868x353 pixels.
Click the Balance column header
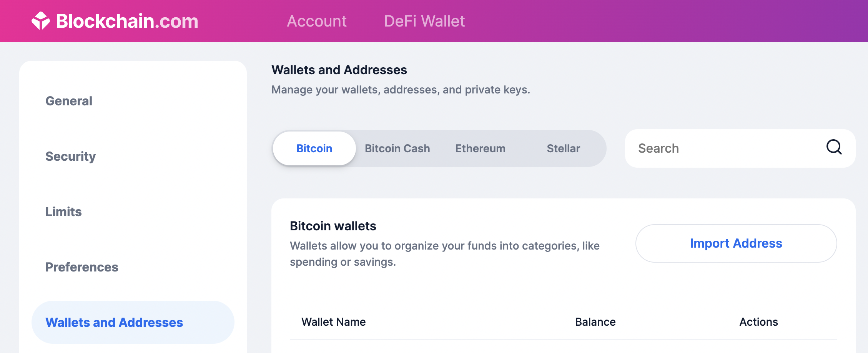tap(595, 322)
